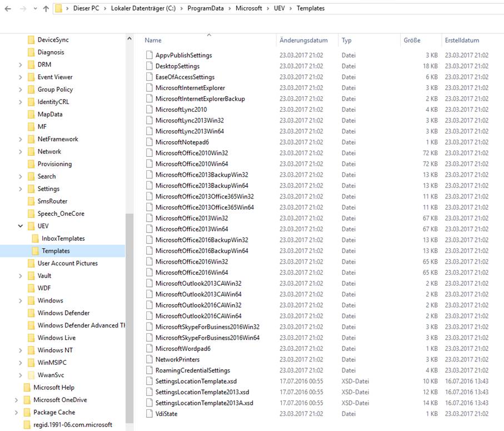
Task: Navigate to Lokaler Datenträger (C:) breadcrumb
Action: (x=143, y=8)
